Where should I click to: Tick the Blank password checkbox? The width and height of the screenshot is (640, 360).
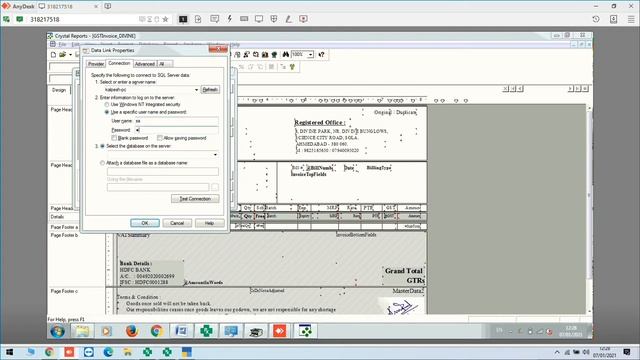(x=114, y=138)
